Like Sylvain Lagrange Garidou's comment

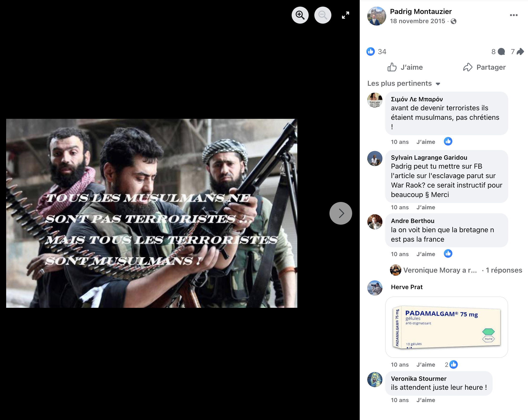(x=426, y=207)
